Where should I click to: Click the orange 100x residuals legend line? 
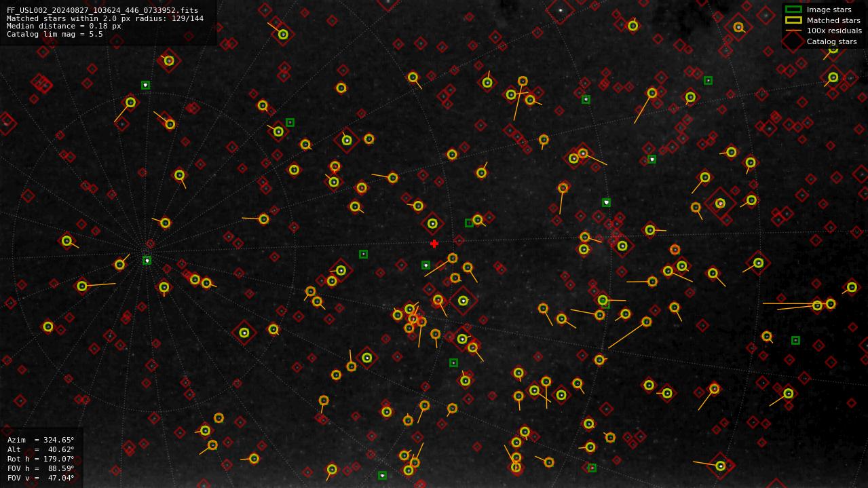793,31
